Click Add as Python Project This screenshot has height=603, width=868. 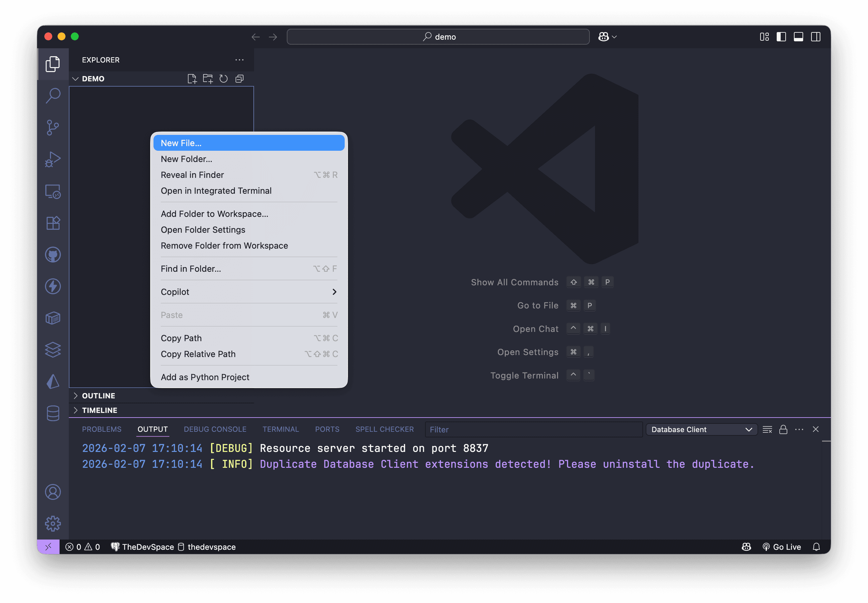(205, 377)
